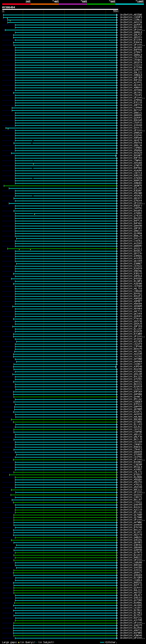
Task: Select the UniRef100_Q8W3J1 label
Action: [131, 113]
